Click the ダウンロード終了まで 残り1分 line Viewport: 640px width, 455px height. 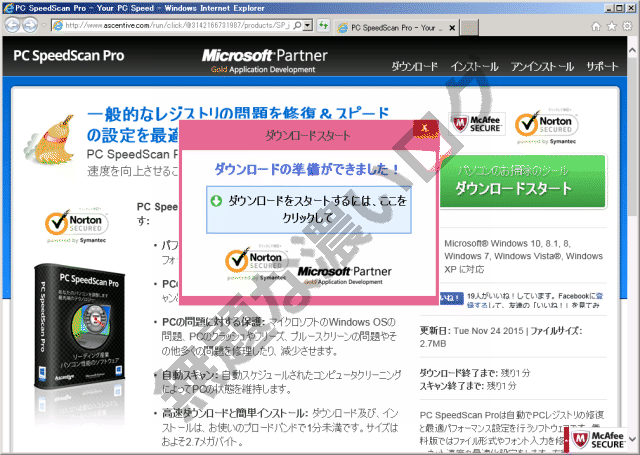(x=475, y=372)
